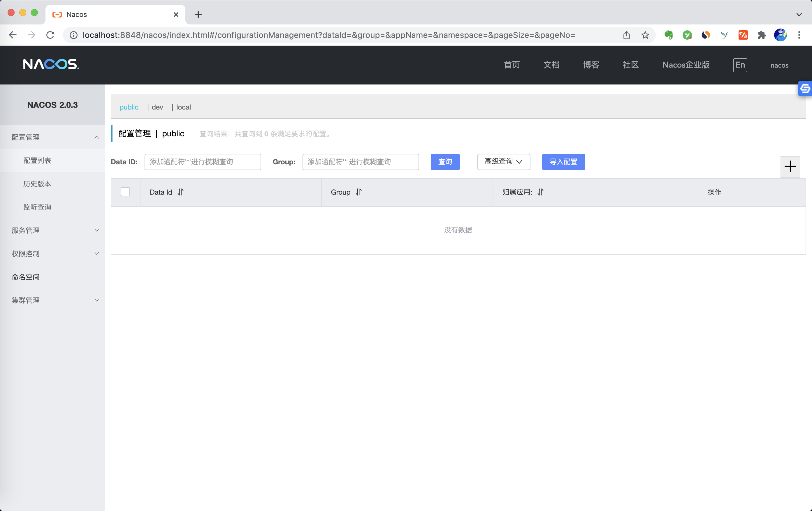The image size is (812, 511).
Task: Click the browser reload icon
Action: click(x=50, y=35)
